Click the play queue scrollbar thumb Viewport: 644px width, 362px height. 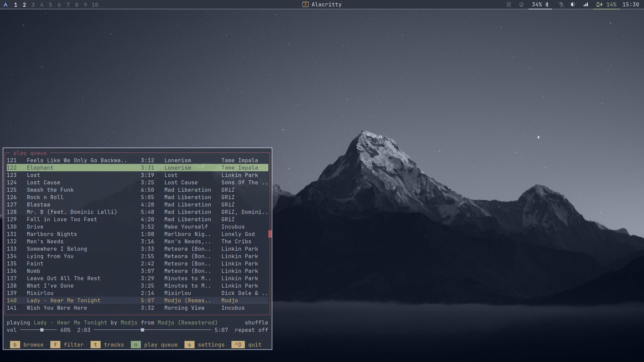tap(270, 234)
